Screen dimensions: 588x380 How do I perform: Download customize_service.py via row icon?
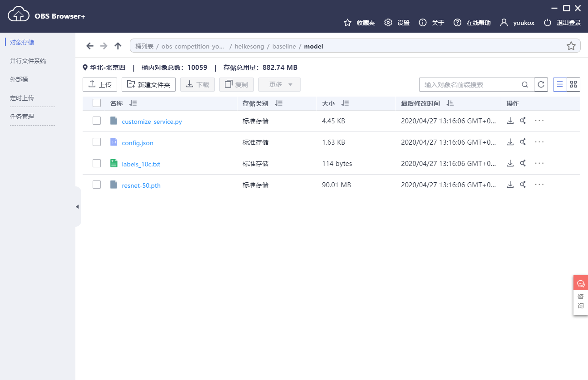tap(510, 121)
